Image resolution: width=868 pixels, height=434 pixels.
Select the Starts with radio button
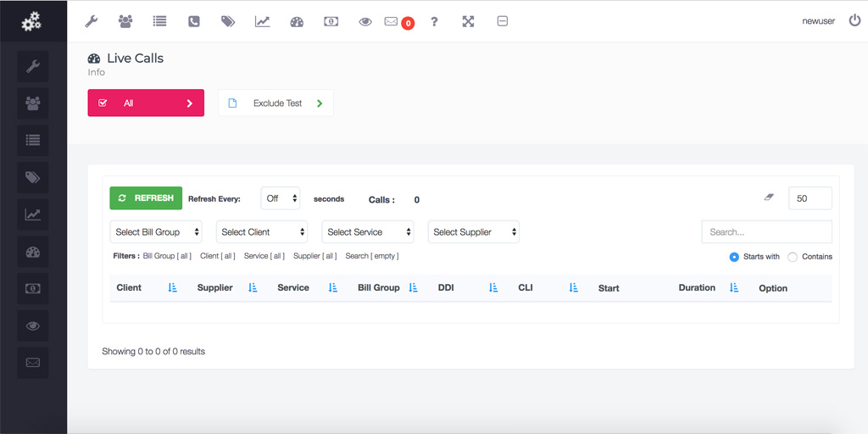click(734, 257)
